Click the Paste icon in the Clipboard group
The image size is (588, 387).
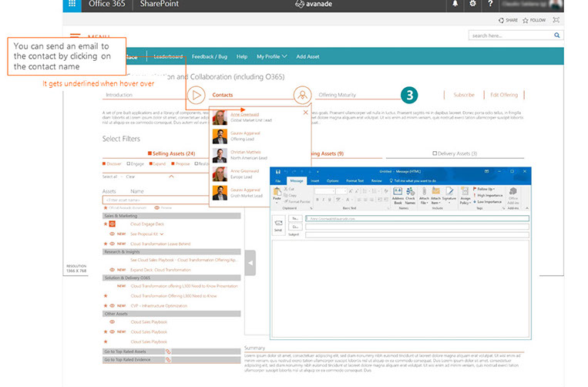tap(278, 193)
